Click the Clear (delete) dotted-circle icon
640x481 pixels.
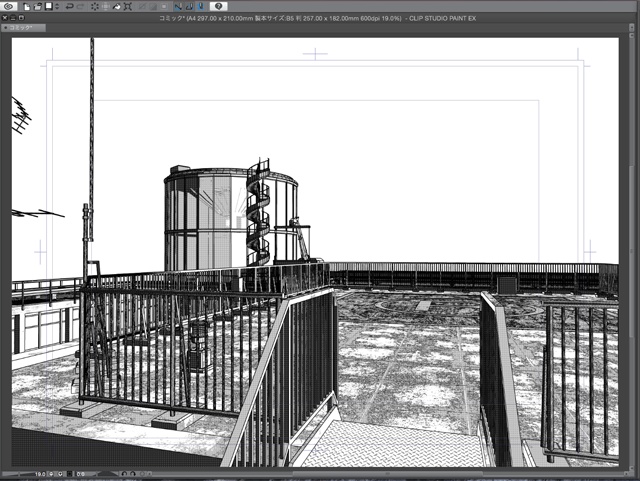tap(95, 7)
